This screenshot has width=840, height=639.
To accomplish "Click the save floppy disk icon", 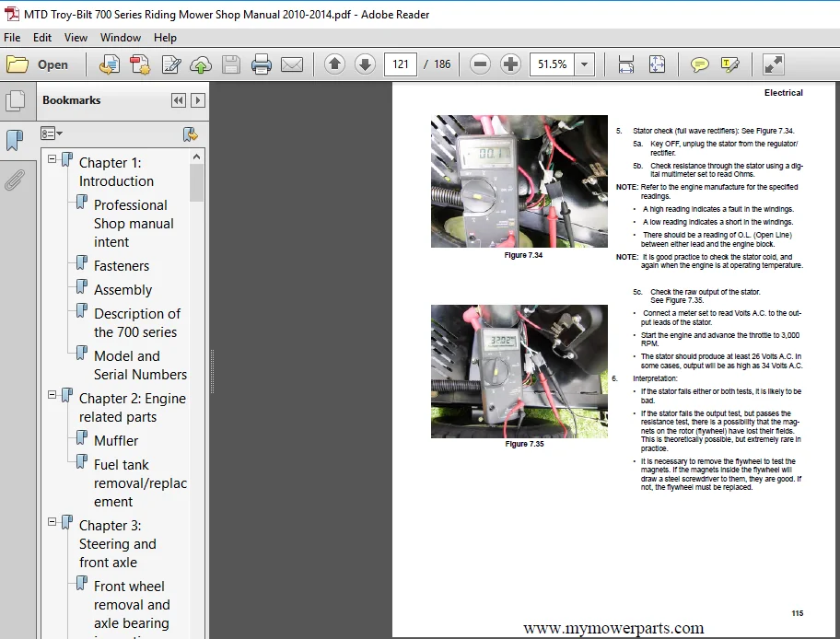I will (x=231, y=64).
